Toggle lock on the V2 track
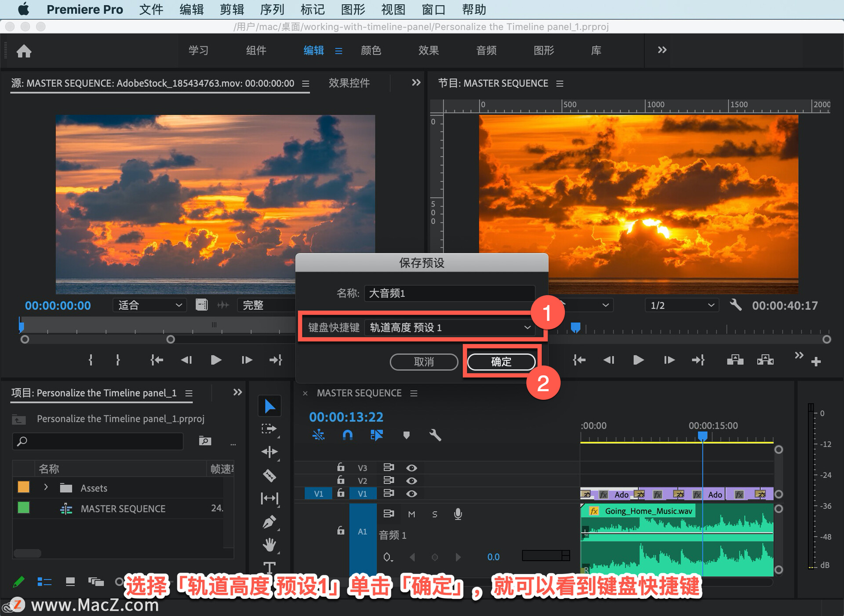Screen dimensions: 844x616 [x=341, y=480]
